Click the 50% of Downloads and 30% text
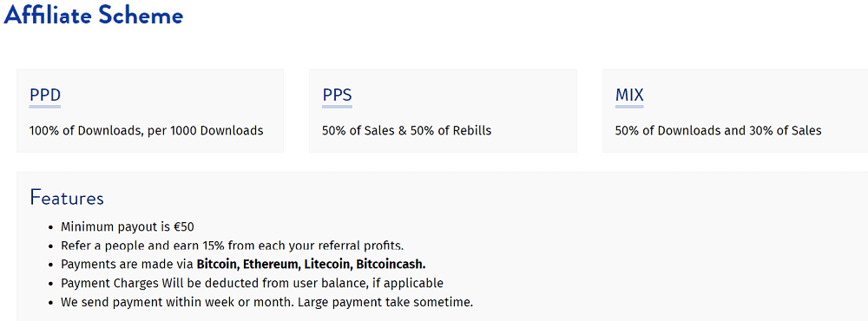The image size is (868, 321). click(719, 131)
